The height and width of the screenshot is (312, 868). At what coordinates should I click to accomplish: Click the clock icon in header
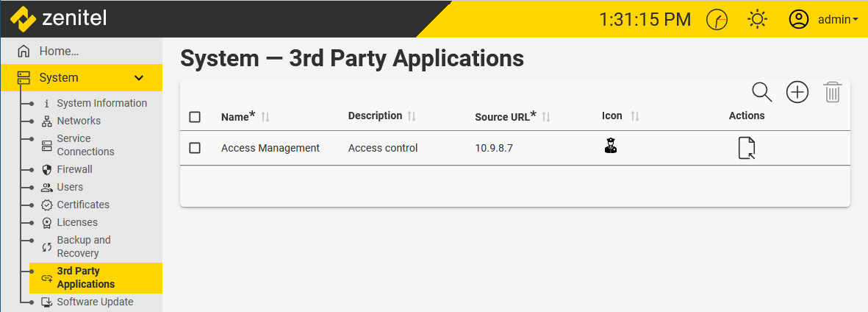[717, 20]
